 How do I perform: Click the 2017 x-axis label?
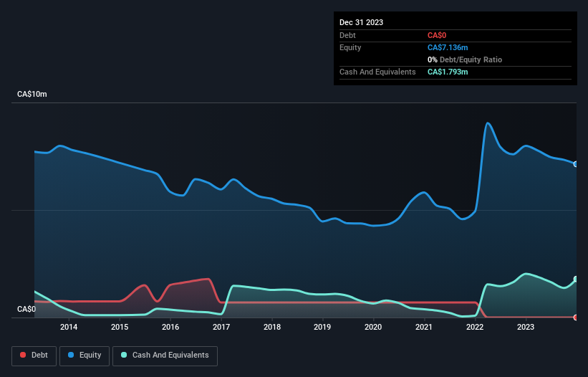point(221,327)
